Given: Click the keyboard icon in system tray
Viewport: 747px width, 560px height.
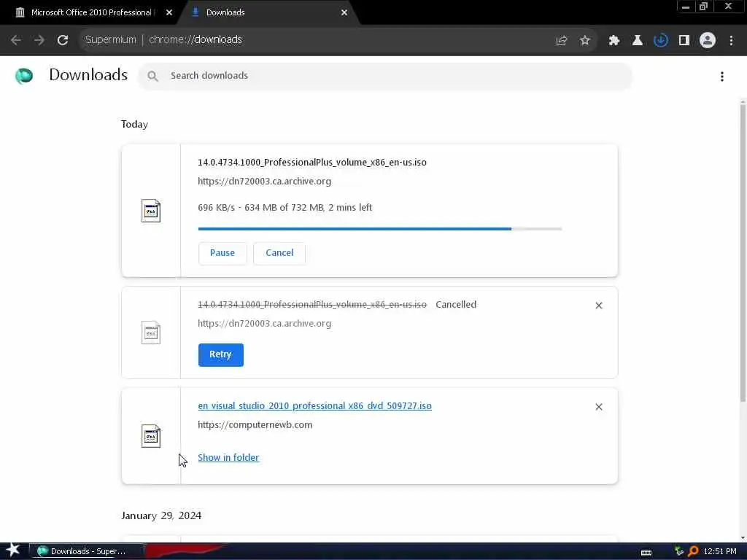Looking at the screenshot, I should click(646, 553).
